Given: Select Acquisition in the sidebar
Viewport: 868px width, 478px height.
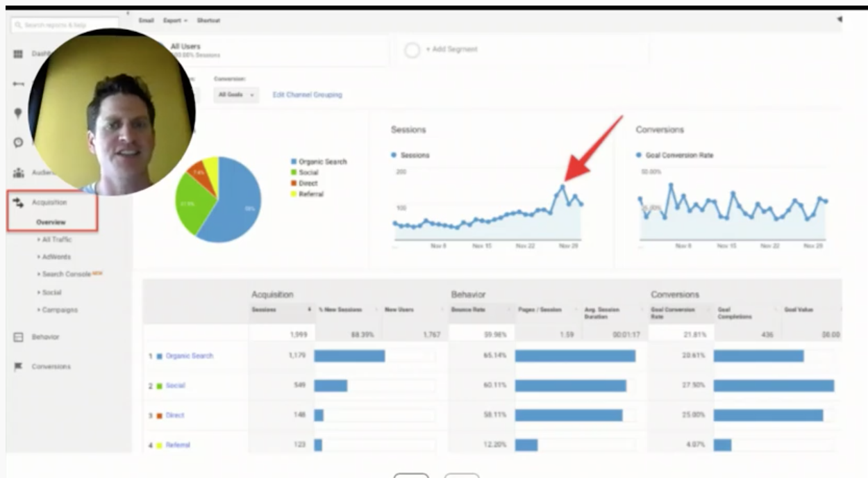Looking at the screenshot, I should 49,202.
